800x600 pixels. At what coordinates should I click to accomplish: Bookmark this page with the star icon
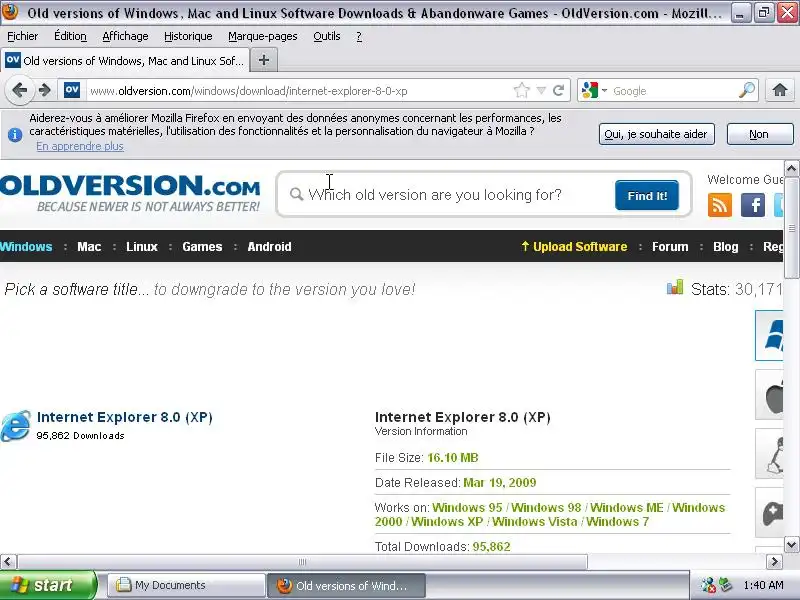coord(521,90)
